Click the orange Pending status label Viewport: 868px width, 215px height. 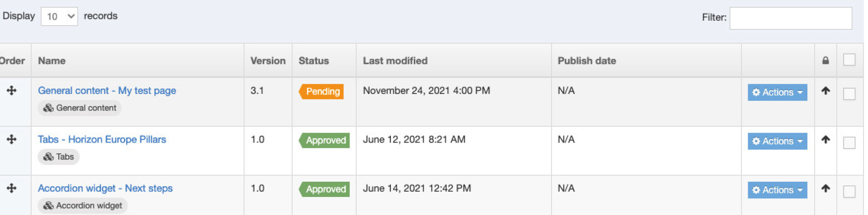coord(322,91)
